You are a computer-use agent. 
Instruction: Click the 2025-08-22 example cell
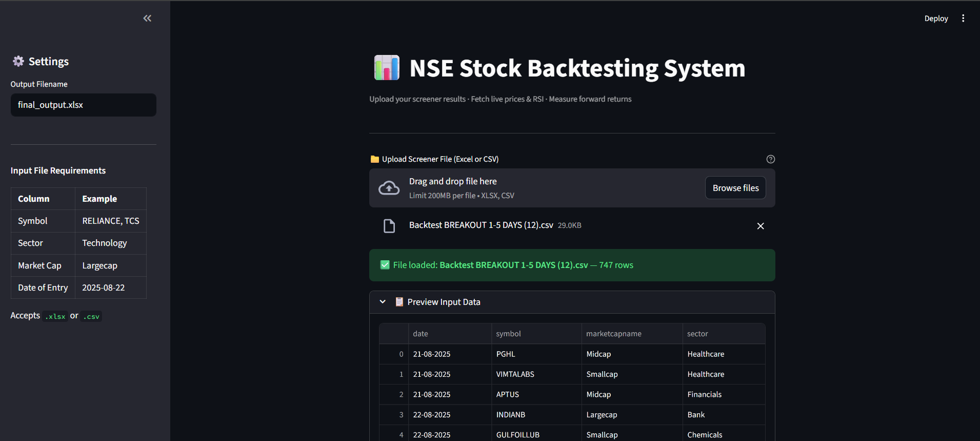(111, 287)
